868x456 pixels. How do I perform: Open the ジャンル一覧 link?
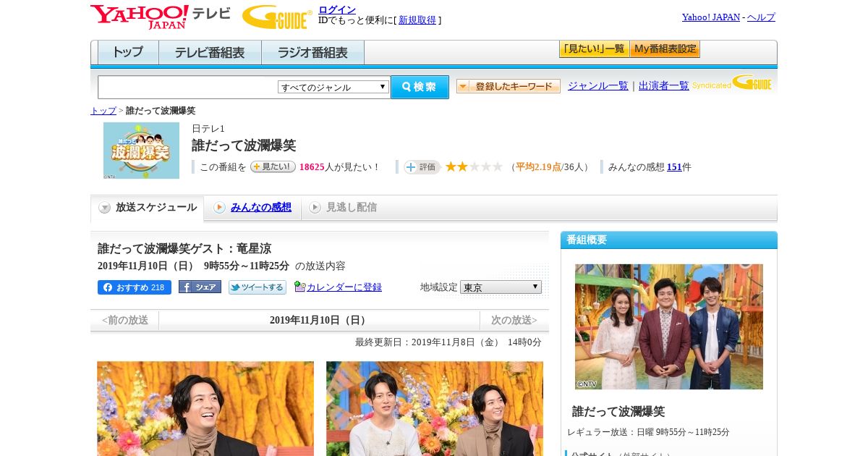pos(597,85)
